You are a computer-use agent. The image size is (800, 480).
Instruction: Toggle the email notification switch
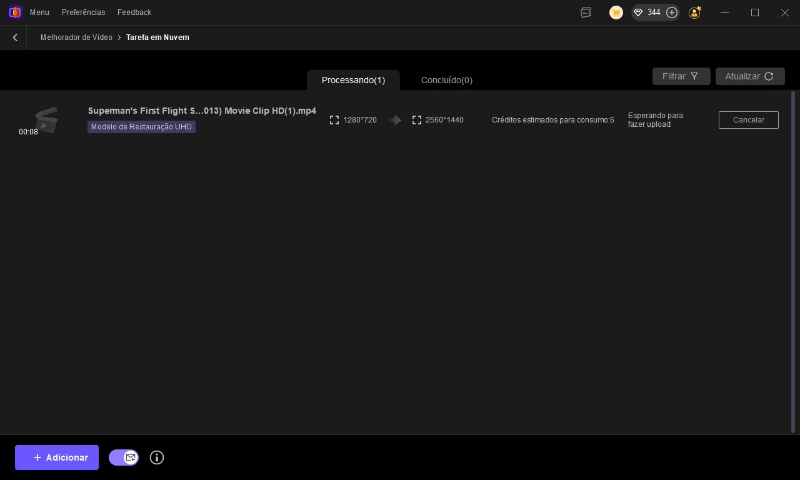tap(124, 458)
